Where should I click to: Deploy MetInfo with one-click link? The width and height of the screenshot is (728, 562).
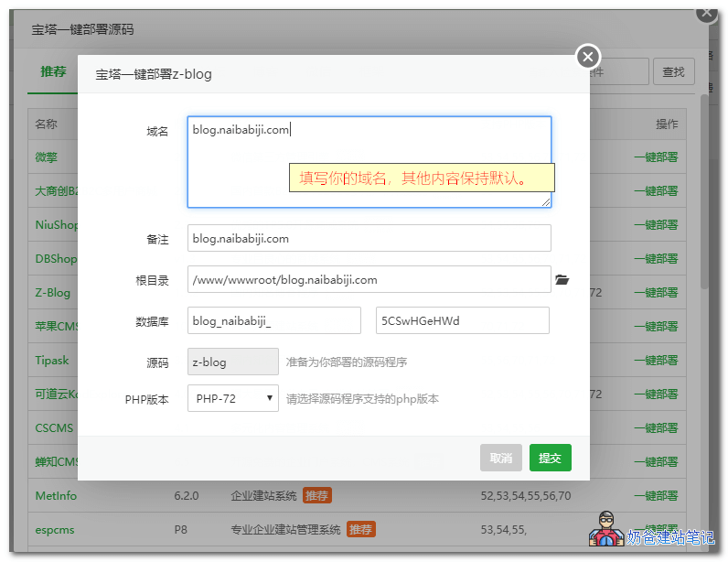(x=656, y=496)
